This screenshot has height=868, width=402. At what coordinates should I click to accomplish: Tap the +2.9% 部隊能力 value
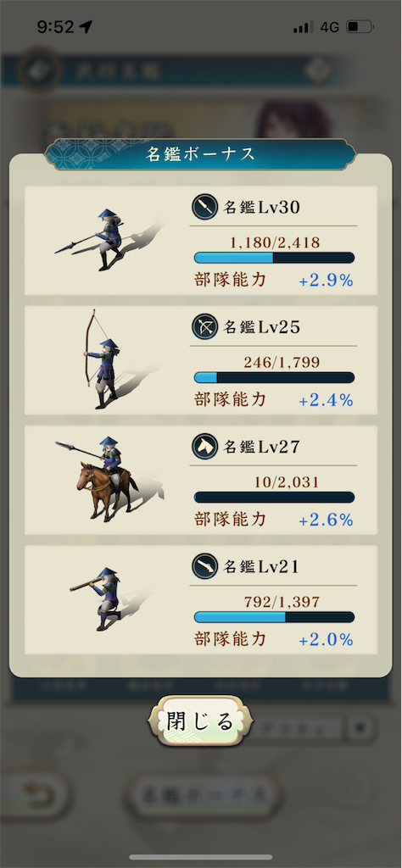point(327,281)
